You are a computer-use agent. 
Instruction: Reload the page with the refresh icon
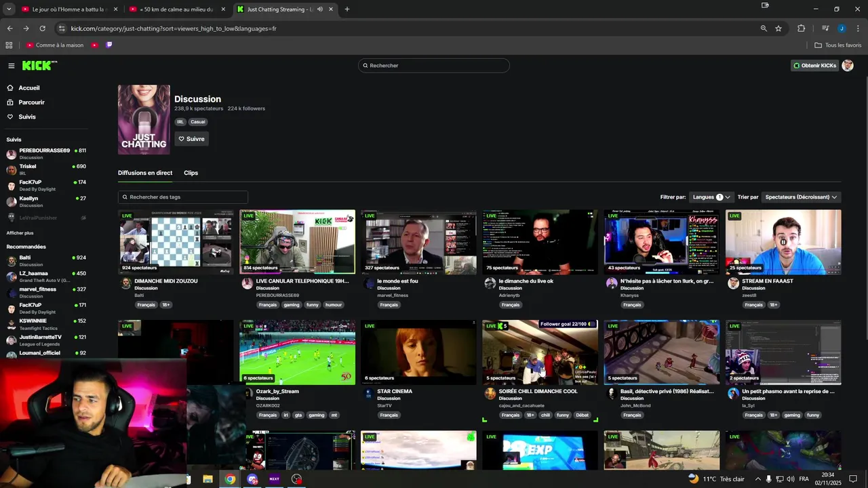[42, 28]
